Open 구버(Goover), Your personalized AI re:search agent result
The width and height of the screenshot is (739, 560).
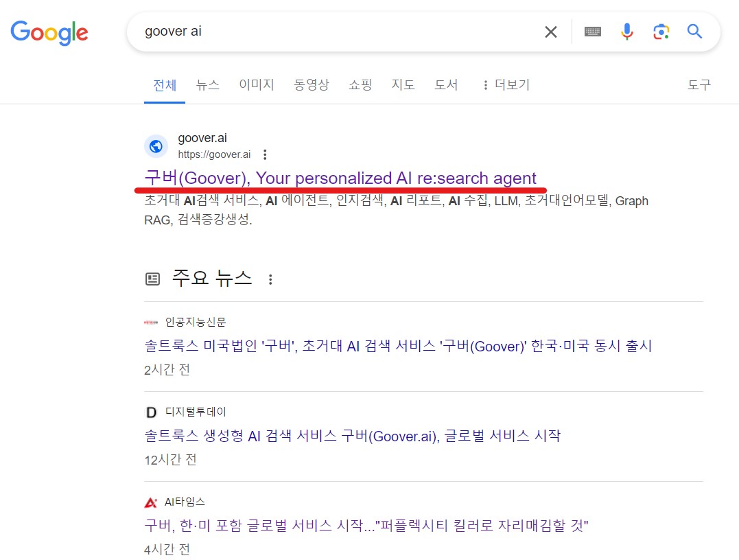click(x=340, y=178)
